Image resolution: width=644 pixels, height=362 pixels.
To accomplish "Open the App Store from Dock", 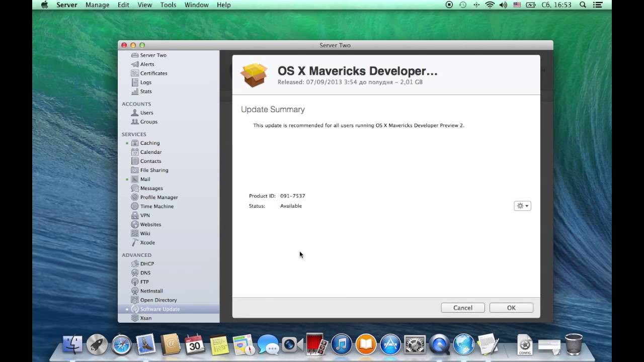I will pyautogui.click(x=390, y=344).
